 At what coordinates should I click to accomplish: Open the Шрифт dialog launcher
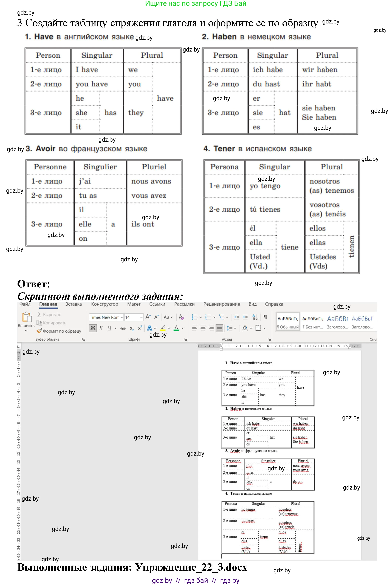[185, 339]
